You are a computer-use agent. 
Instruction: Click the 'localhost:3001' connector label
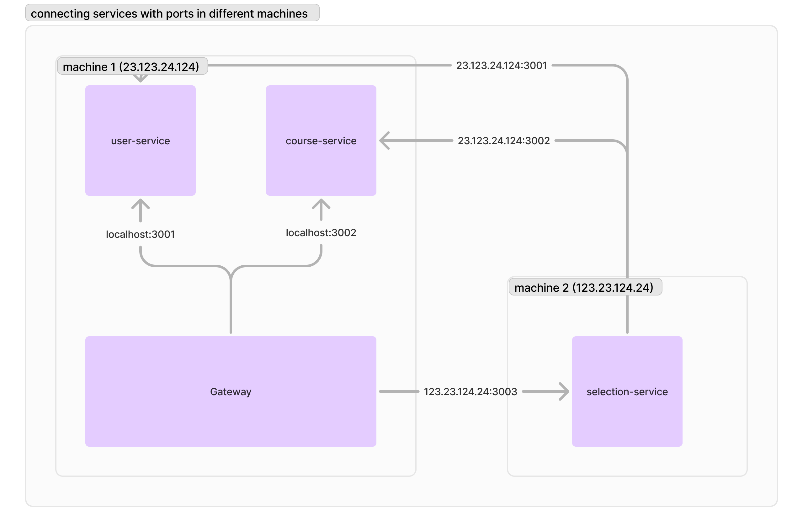[x=141, y=234]
